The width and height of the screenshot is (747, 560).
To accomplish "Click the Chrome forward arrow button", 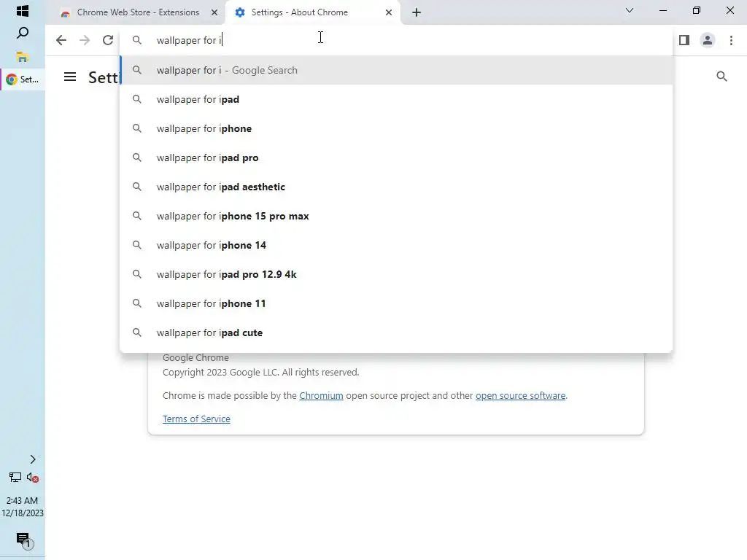I will point(85,41).
